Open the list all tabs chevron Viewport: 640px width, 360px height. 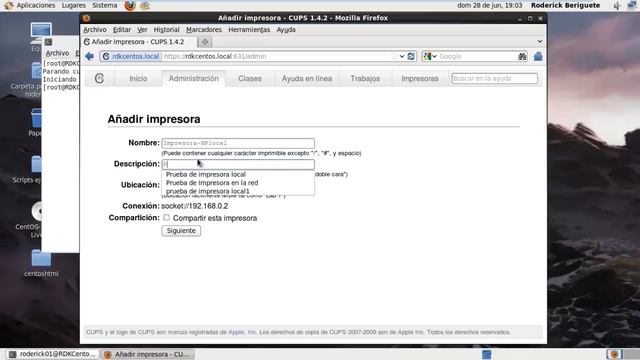[540, 42]
